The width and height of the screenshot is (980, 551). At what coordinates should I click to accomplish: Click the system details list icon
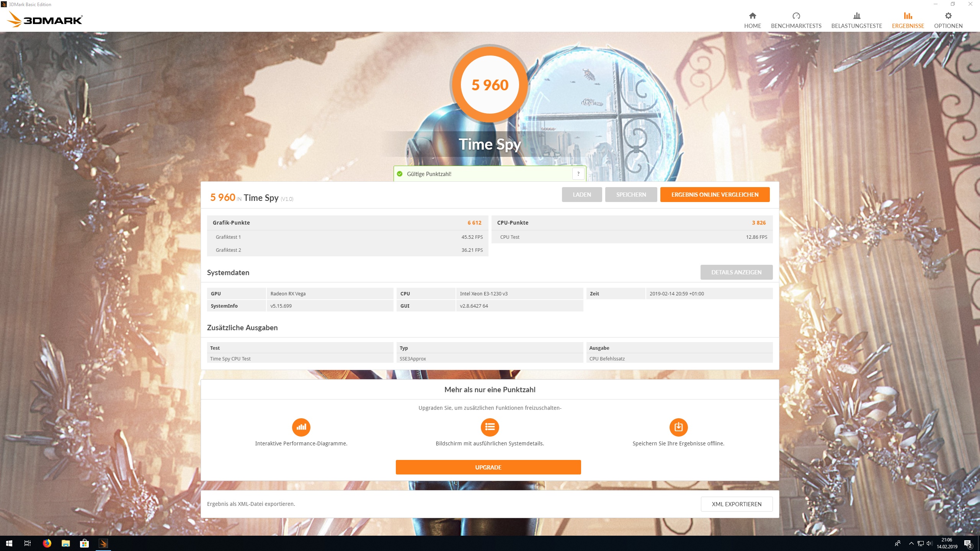pyautogui.click(x=490, y=427)
